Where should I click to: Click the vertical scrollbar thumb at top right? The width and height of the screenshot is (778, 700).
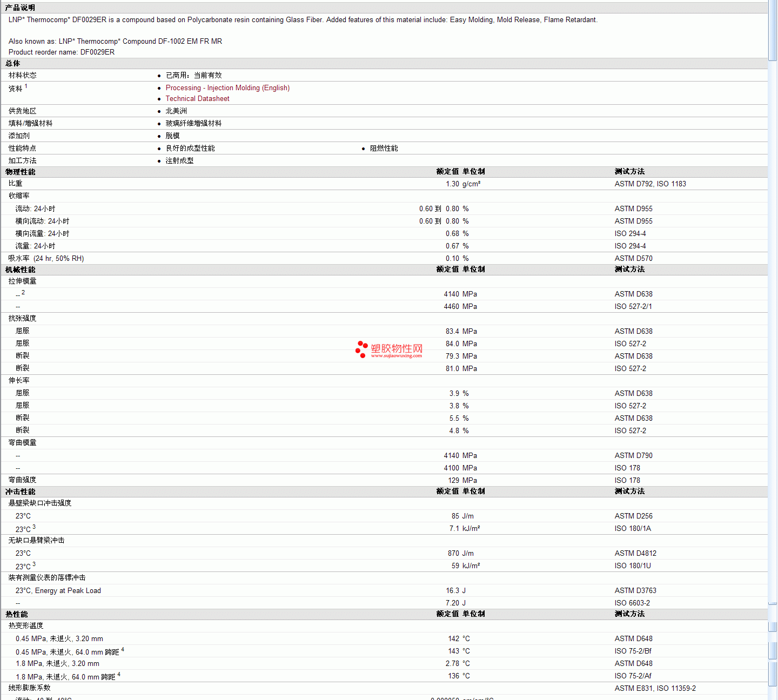(x=773, y=31)
